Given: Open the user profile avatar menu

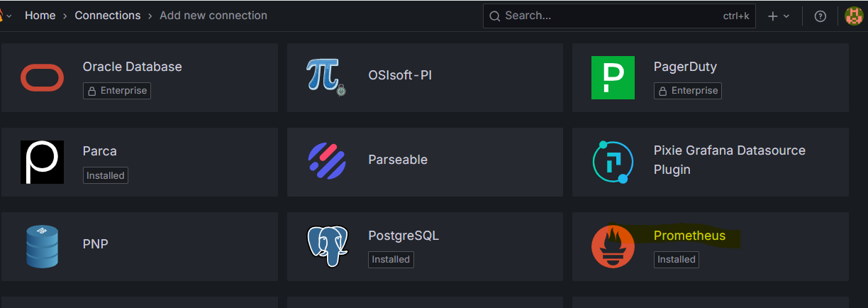Looking at the screenshot, I should pyautogui.click(x=855, y=16).
